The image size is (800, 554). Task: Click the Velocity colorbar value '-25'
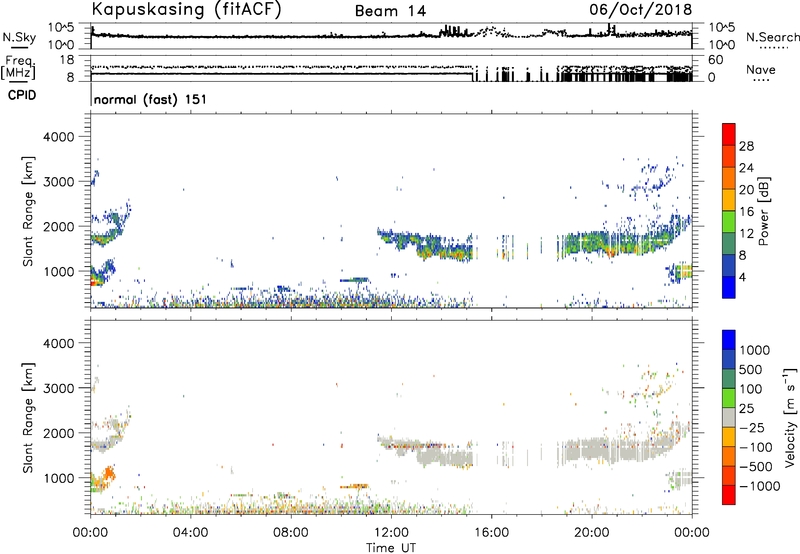click(x=752, y=428)
